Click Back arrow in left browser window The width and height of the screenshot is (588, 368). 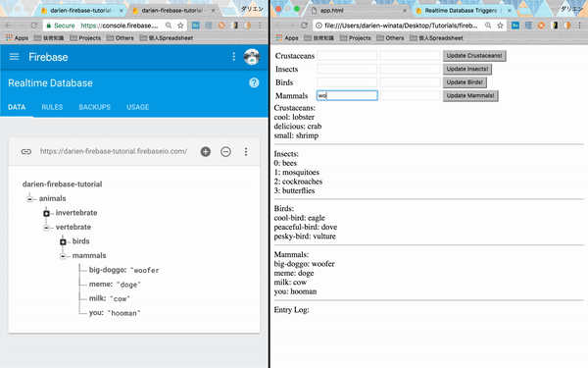coord(8,26)
